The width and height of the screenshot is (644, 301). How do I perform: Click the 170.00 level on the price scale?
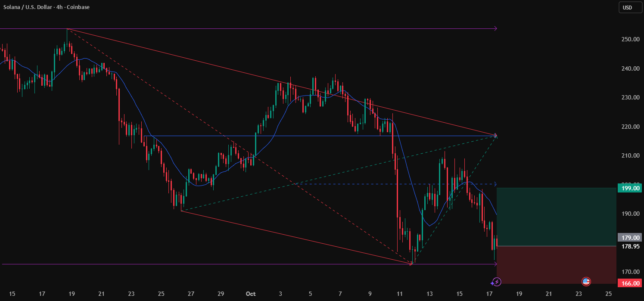coord(629,272)
